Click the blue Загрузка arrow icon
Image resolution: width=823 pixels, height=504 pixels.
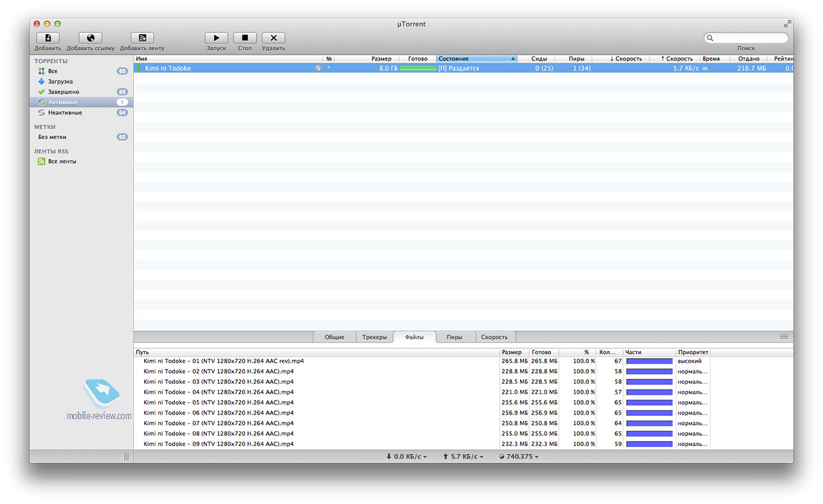click(x=41, y=82)
